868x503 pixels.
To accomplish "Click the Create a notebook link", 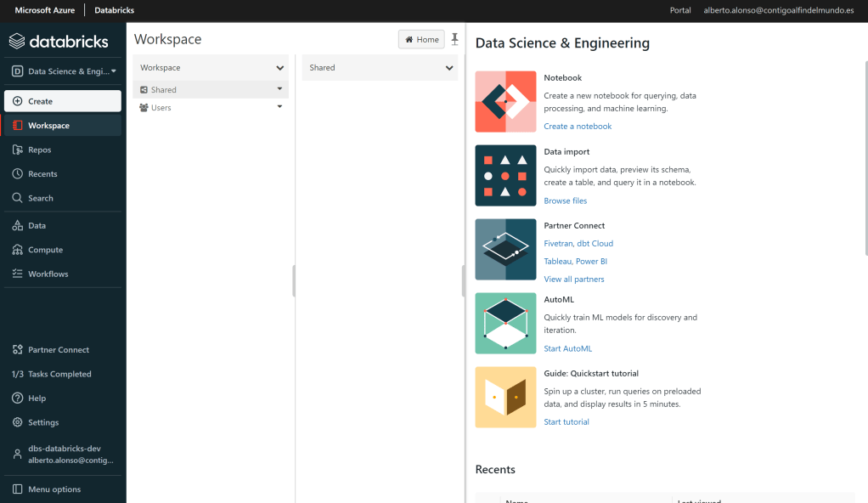I will (578, 127).
